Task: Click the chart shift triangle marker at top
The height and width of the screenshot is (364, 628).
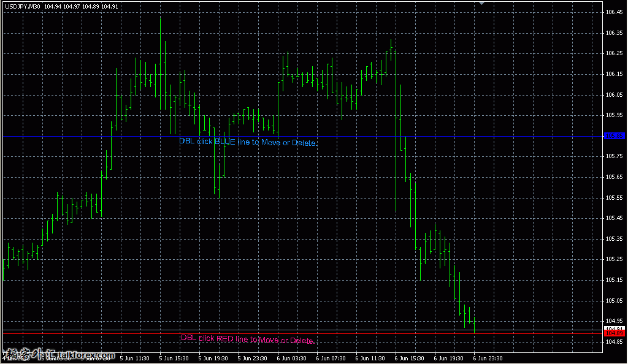Action: coord(482,3)
